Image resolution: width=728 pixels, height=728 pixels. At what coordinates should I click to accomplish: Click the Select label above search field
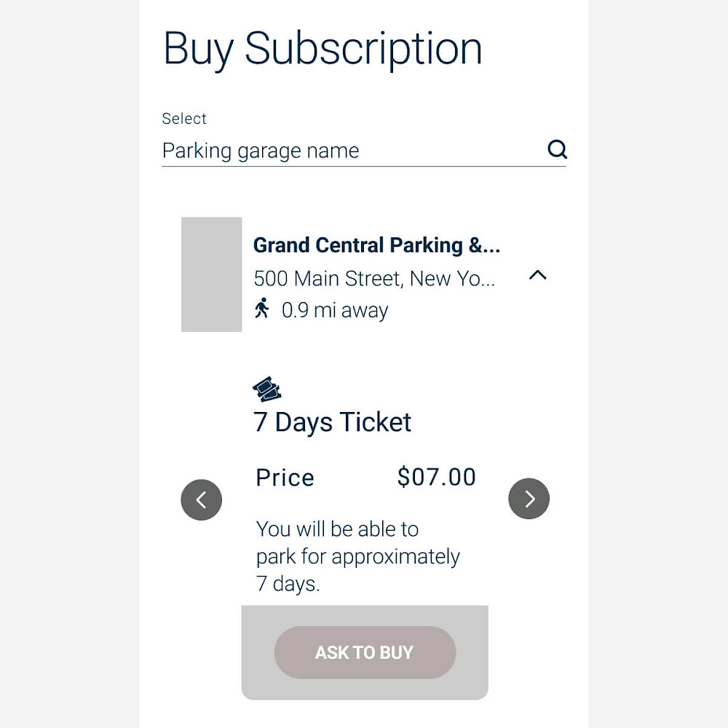(x=184, y=119)
